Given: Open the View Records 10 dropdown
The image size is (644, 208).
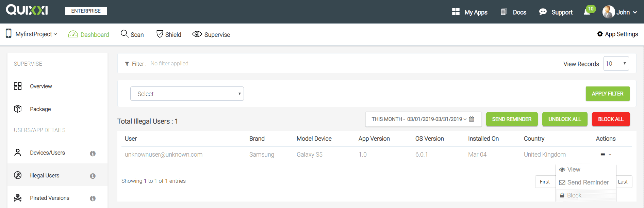Looking at the screenshot, I should (616, 64).
